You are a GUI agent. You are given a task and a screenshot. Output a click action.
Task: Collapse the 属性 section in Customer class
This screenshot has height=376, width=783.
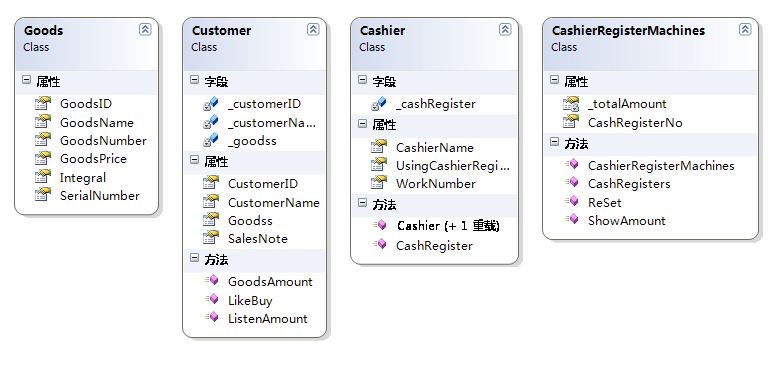(x=194, y=160)
